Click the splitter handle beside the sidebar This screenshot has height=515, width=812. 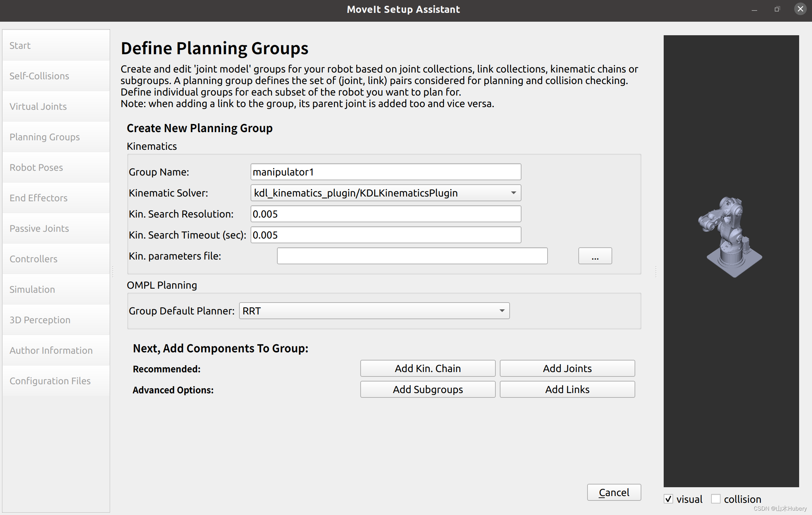[x=112, y=271]
